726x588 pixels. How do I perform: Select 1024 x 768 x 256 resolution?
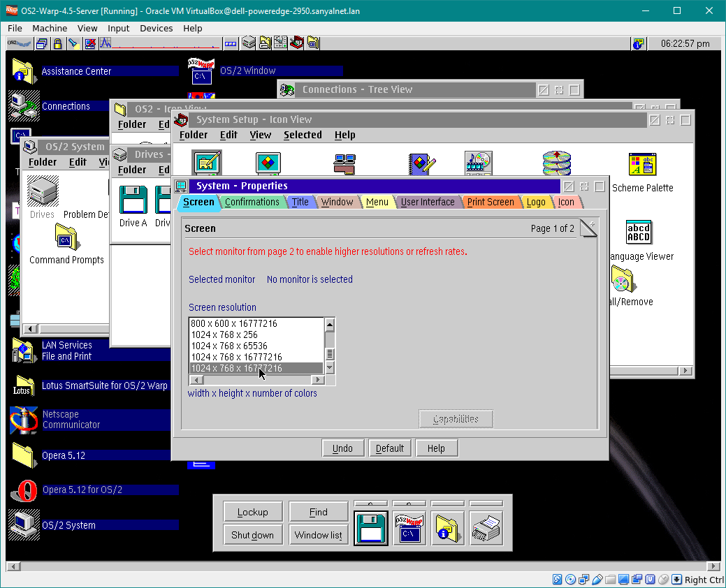click(x=256, y=335)
